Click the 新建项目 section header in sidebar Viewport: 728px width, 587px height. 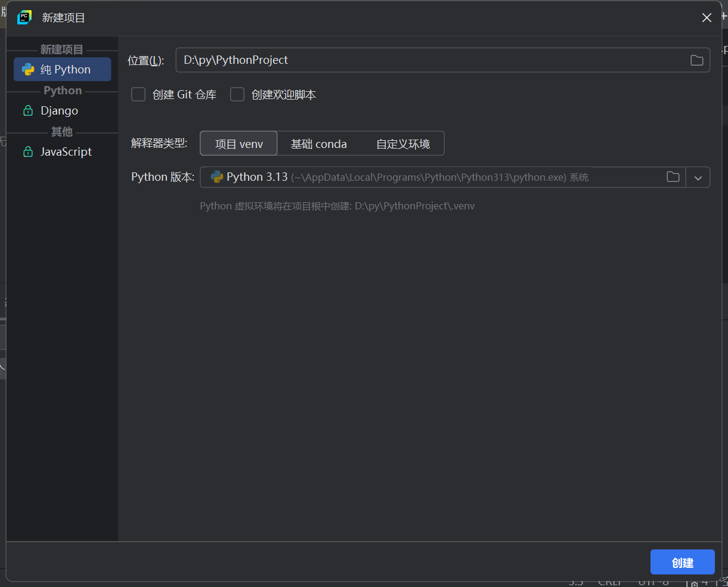point(62,50)
